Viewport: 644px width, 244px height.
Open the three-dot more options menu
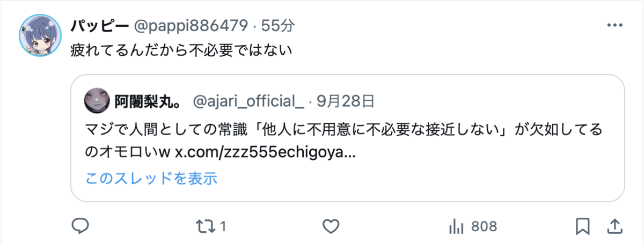point(614,25)
